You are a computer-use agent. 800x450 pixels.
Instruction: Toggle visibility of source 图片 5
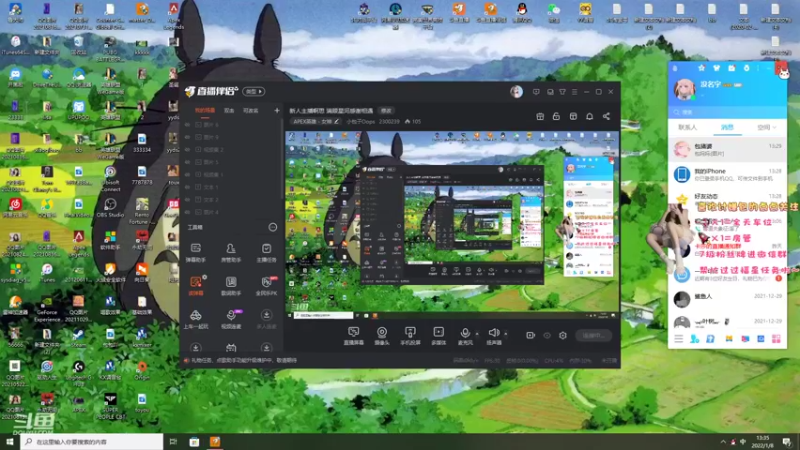(187, 162)
